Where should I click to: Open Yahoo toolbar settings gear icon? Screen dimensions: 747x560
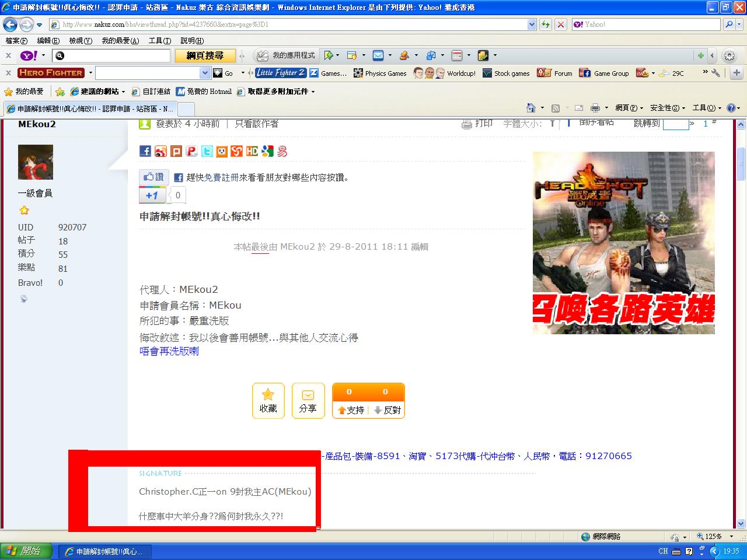(729, 55)
